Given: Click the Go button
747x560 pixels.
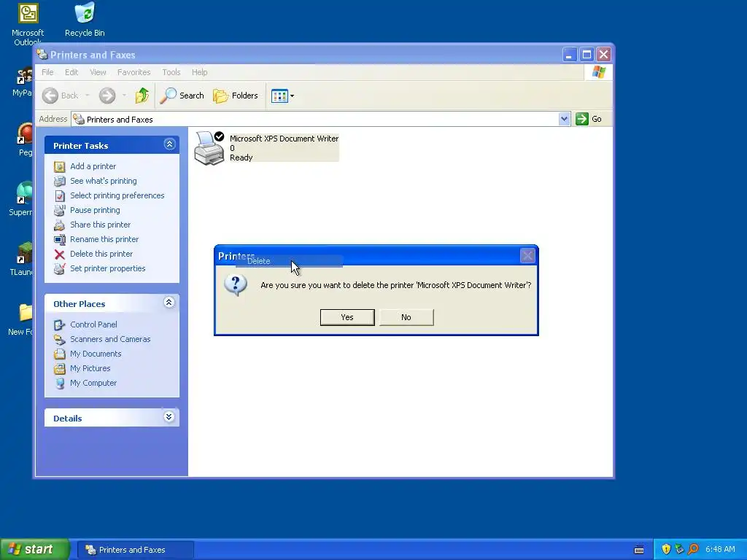Looking at the screenshot, I should coord(589,119).
